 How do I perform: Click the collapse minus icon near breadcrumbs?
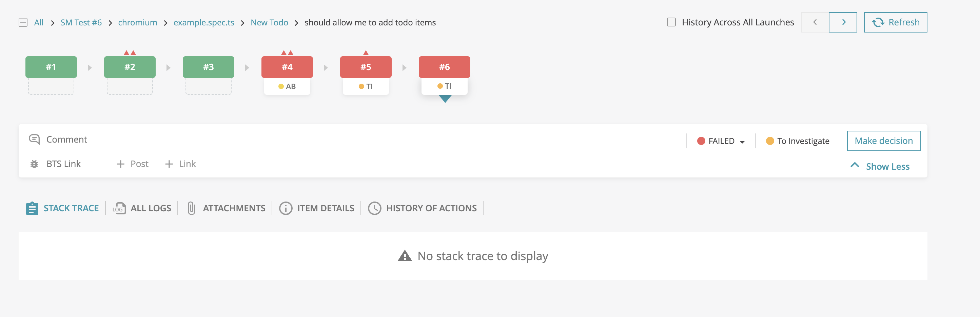point(23,22)
